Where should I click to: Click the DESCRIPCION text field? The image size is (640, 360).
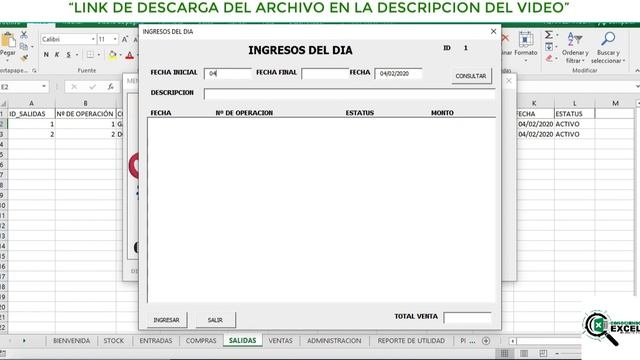click(349, 93)
